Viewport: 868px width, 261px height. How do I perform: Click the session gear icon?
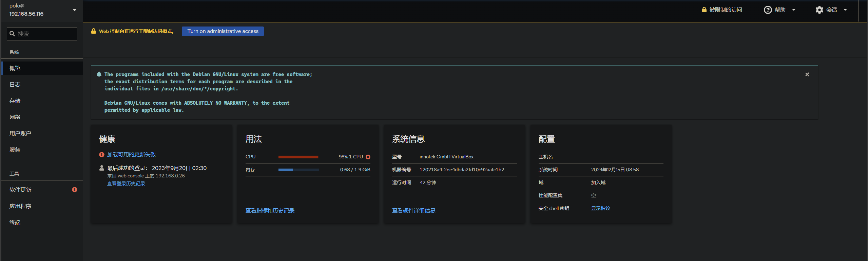pos(819,10)
